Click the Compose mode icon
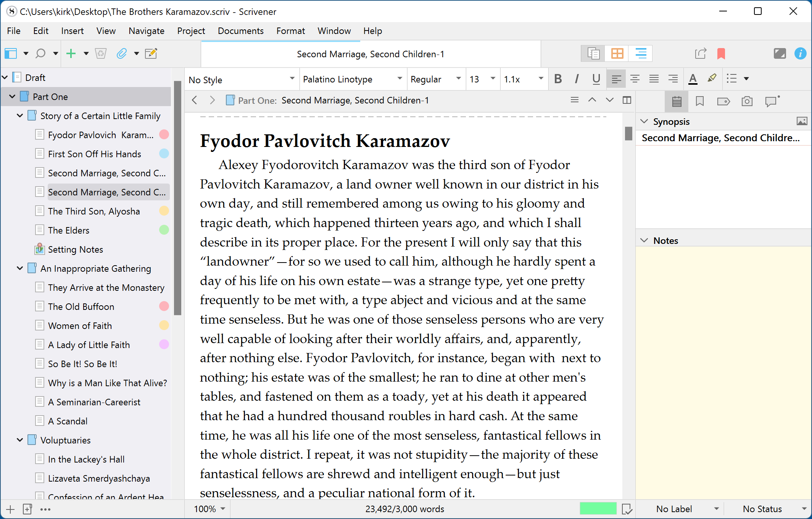This screenshot has height=519, width=812. (779, 53)
